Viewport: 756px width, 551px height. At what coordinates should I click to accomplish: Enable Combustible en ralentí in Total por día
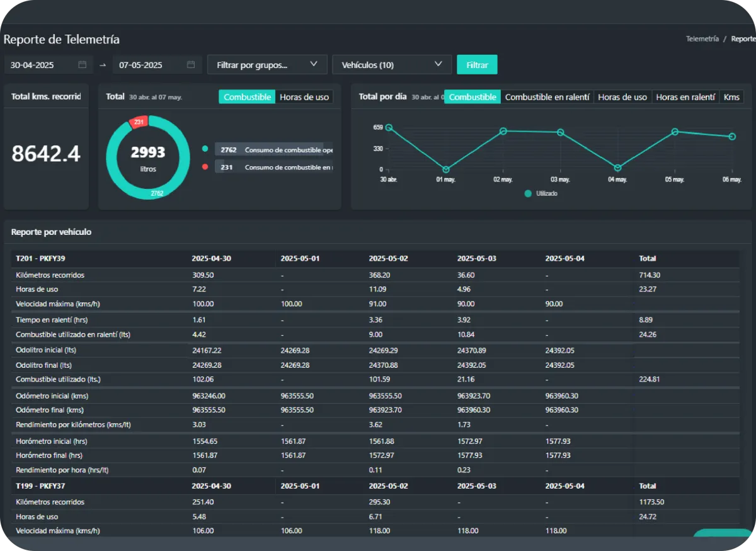point(547,97)
